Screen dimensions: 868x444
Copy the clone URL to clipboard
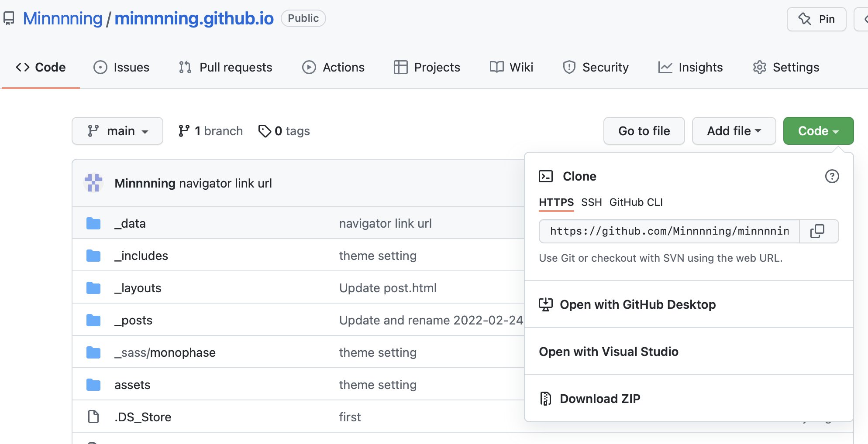[817, 231]
